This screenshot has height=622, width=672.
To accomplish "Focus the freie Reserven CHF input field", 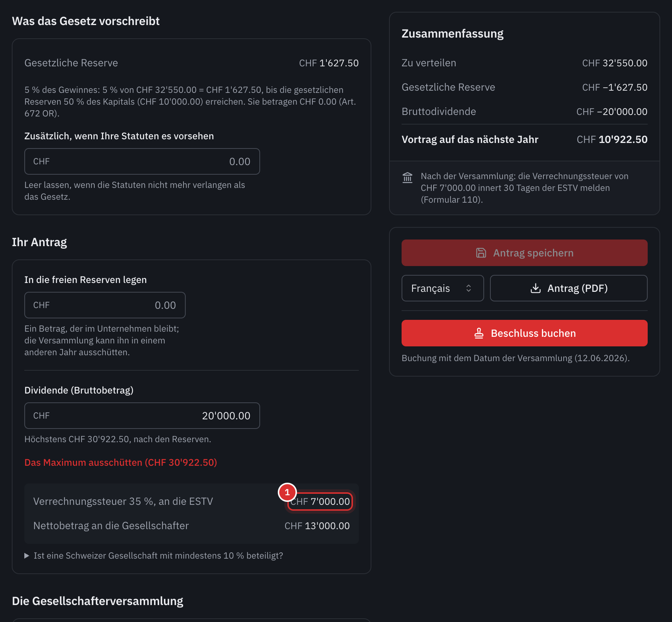I will tap(105, 305).
